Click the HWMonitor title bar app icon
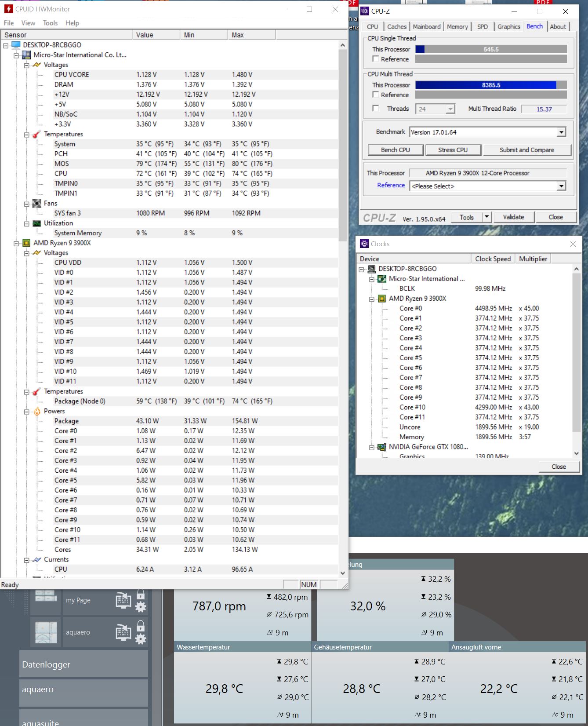Viewport: 588px width, 726px height. click(x=8, y=9)
